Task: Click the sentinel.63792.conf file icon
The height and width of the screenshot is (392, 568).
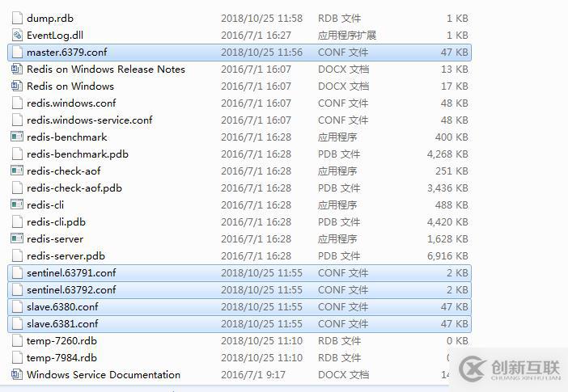Action: [x=17, y=290]
